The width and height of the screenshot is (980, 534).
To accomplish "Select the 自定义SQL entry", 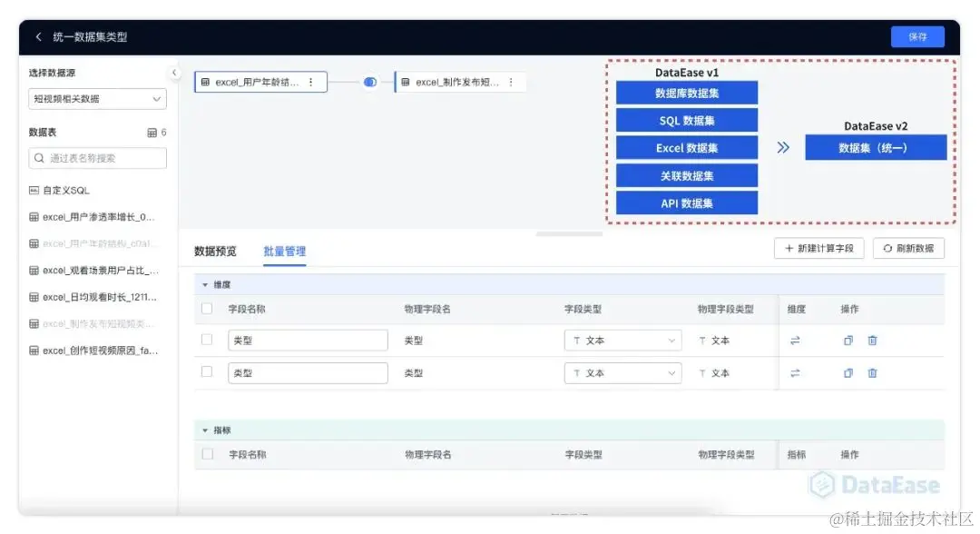I will 59,190.
